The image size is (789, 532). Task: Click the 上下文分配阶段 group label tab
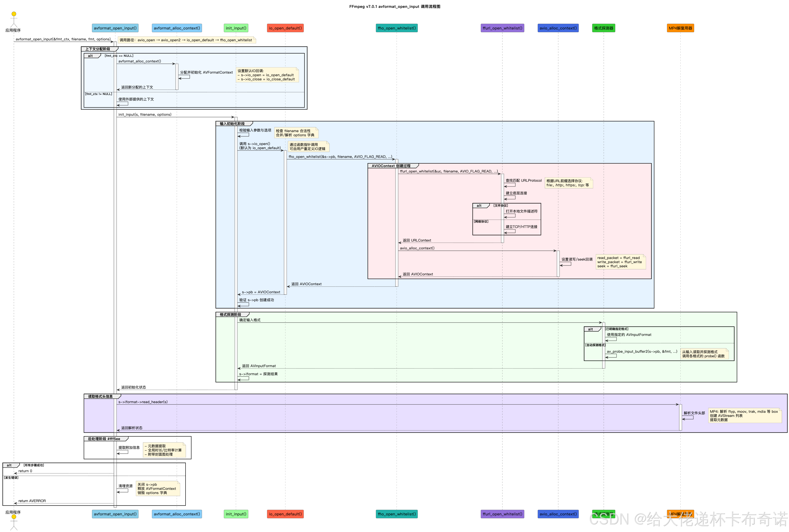point(98,49)
